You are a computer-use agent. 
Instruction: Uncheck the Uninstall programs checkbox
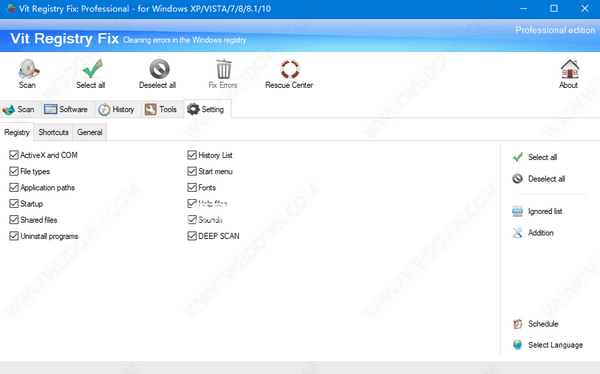click(x=14, y=236)
